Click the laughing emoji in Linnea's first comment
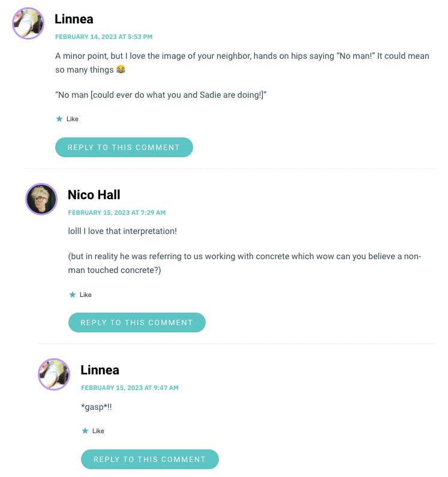 121,70
